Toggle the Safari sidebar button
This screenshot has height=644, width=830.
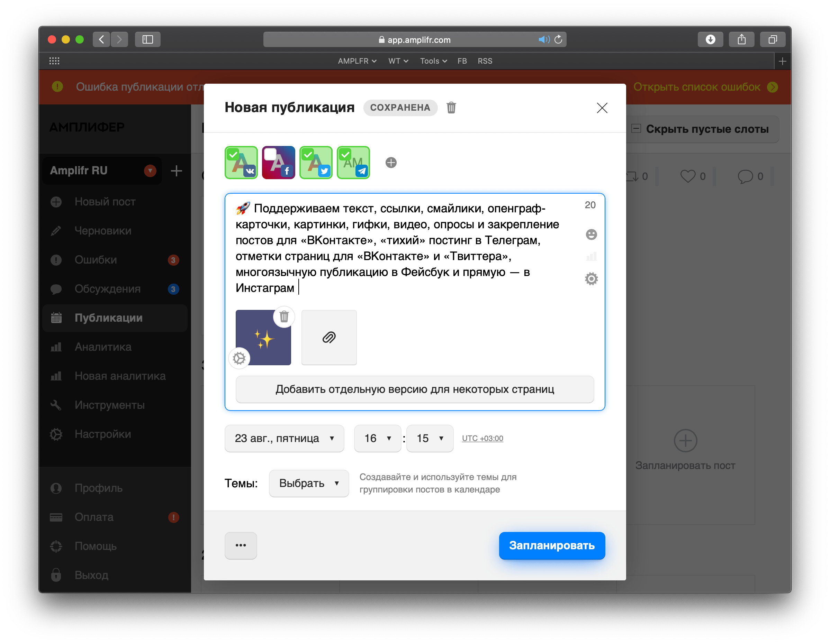pos(147,39)
